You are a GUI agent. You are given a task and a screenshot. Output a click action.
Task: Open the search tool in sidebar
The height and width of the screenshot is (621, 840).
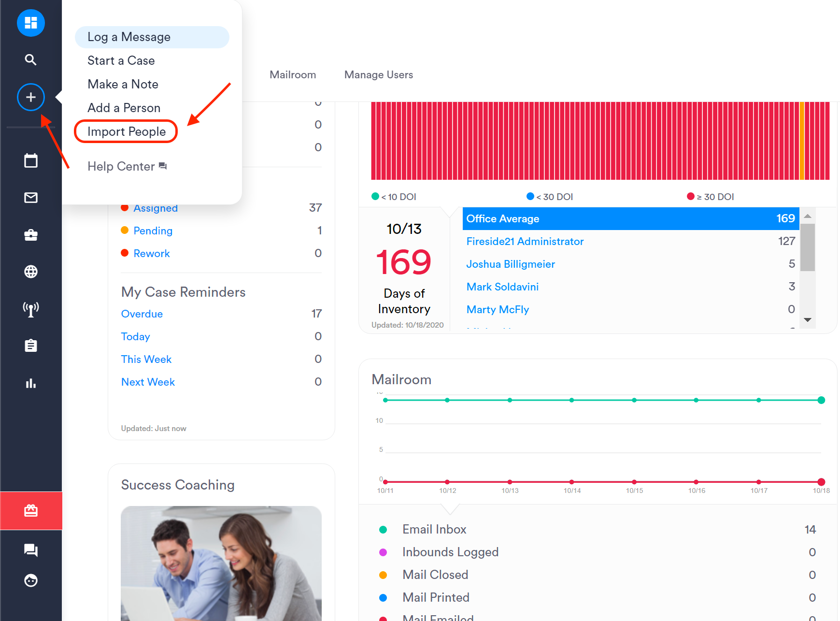(30, 59)
